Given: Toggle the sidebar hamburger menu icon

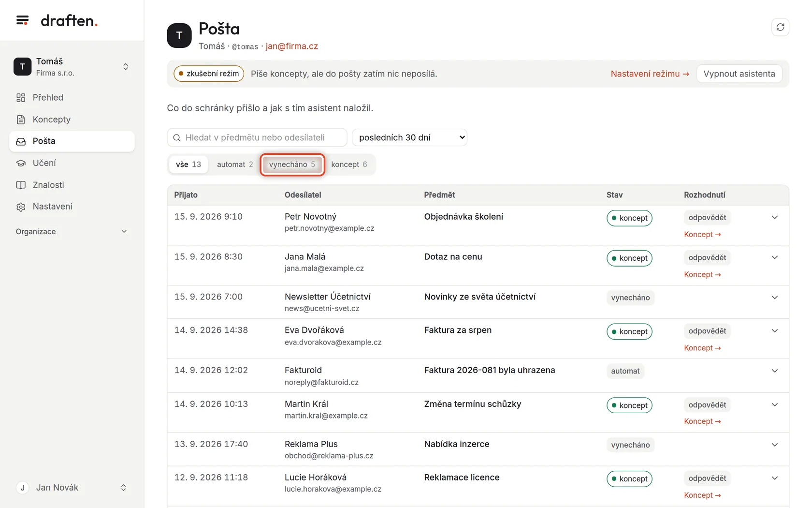Looking at the screenshot, I should click(22, 20).
